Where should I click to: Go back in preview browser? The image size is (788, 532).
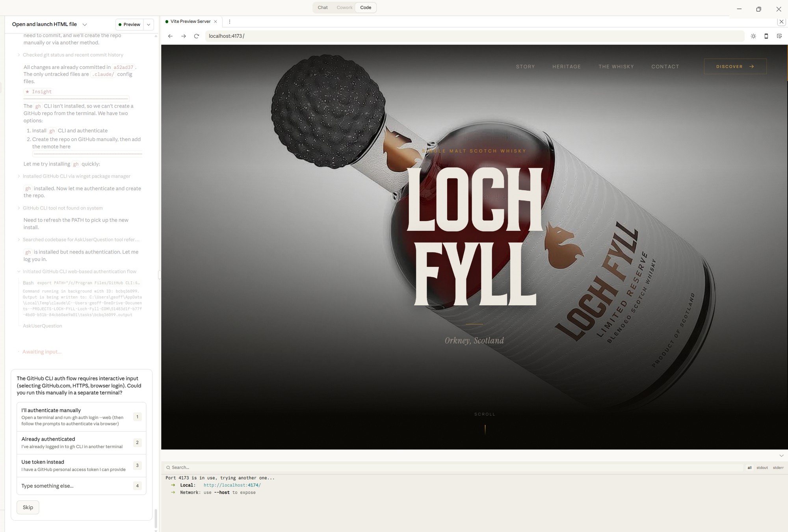pos(170,36)
